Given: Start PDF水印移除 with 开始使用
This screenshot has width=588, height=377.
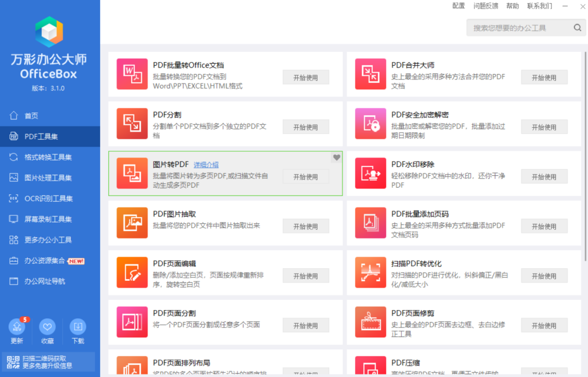Looking at the screenshot, I should 544,177.
